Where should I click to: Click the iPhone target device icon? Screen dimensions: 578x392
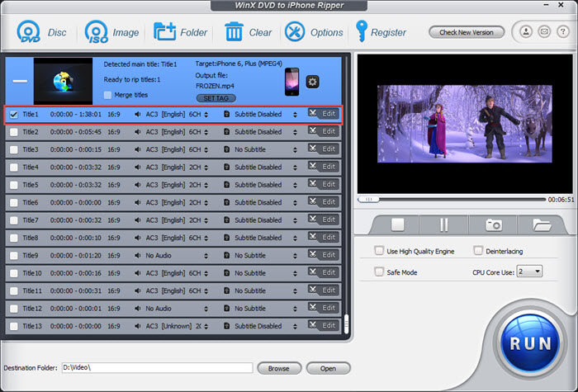click(292, 82)
